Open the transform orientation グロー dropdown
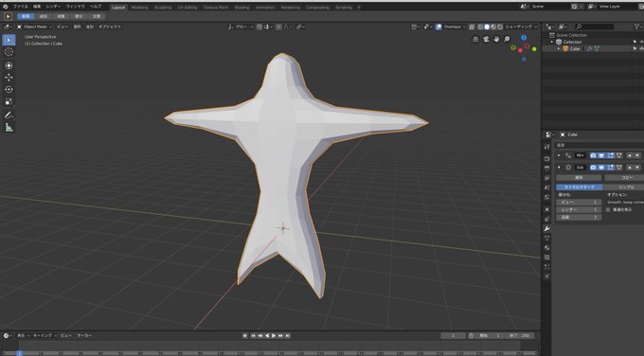 click(241, 27)
